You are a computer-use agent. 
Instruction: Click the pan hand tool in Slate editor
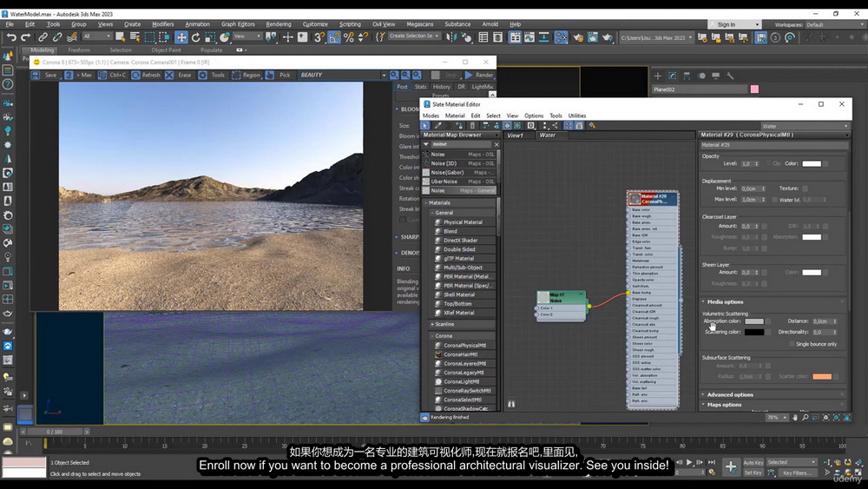(x=795, y=418)
